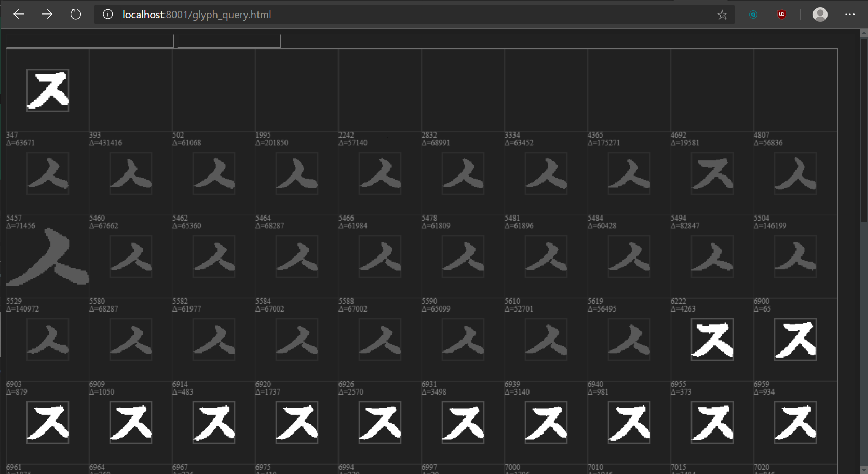The image size is (868, 474).
Task: Select white glyph labeled 6955
Action: coord(712,423)
